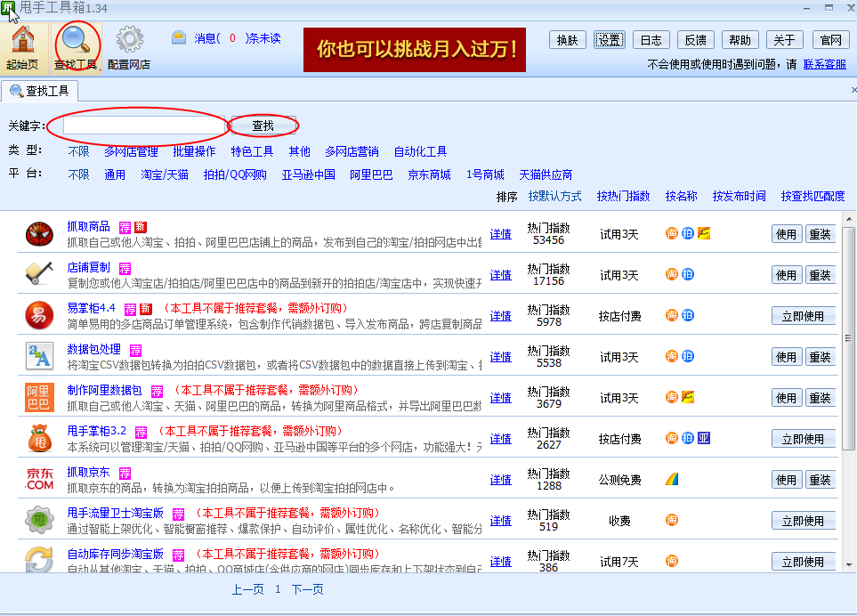The image size is (857, 616).
Task: Click the red 你也可以挑战月入过万 banner
Action: (x=415, y=50)
